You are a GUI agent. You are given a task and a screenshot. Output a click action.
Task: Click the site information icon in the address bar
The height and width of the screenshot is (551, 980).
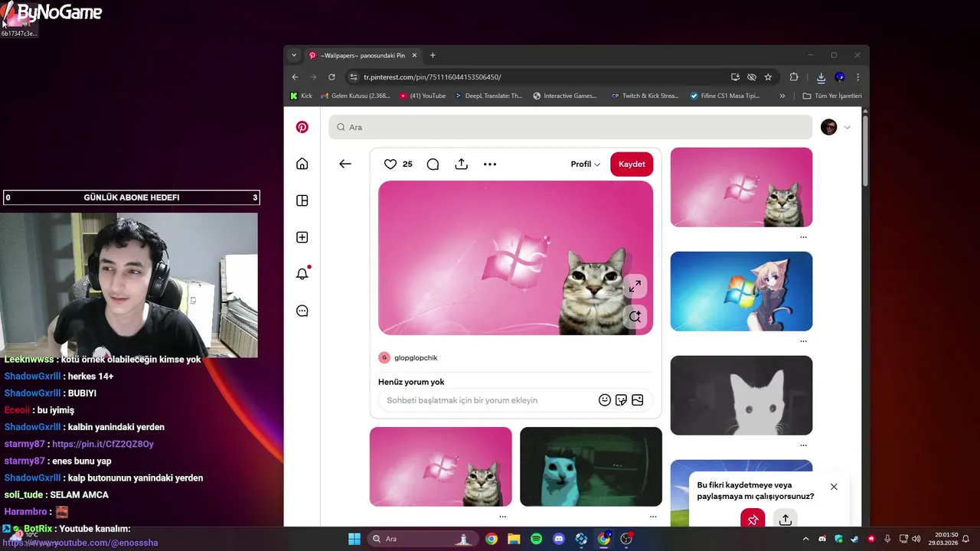(353, 77)
